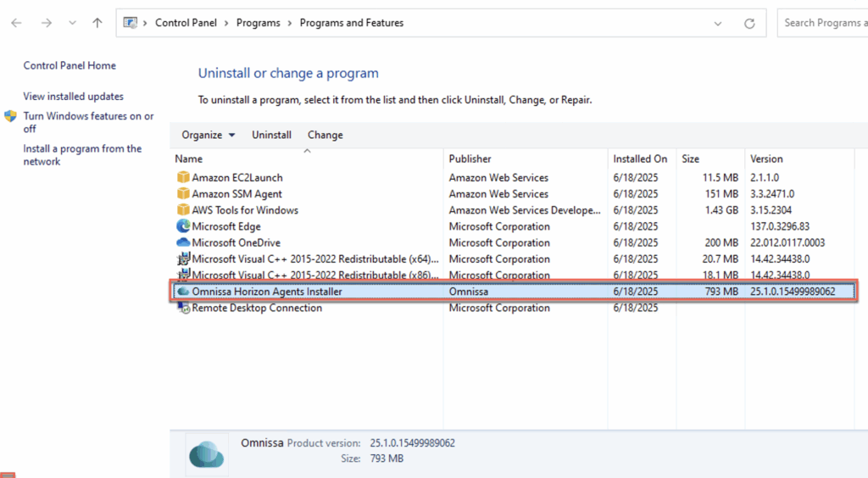
Task: Sort list by Installed On column header
Action: pos(640,158)
